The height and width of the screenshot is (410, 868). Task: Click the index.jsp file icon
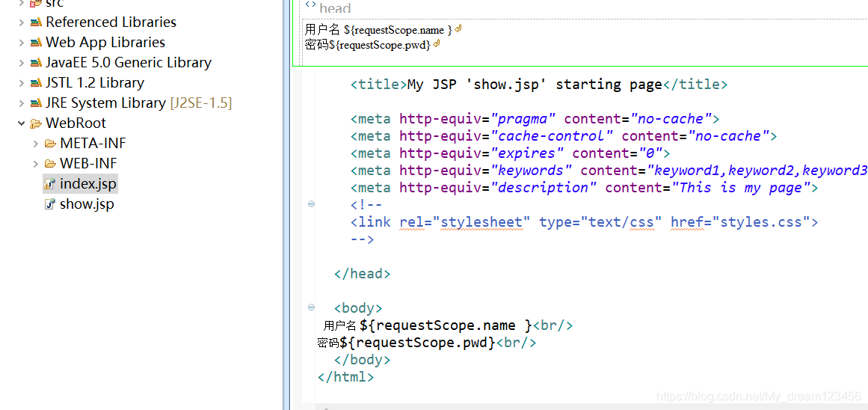[50, 184]
